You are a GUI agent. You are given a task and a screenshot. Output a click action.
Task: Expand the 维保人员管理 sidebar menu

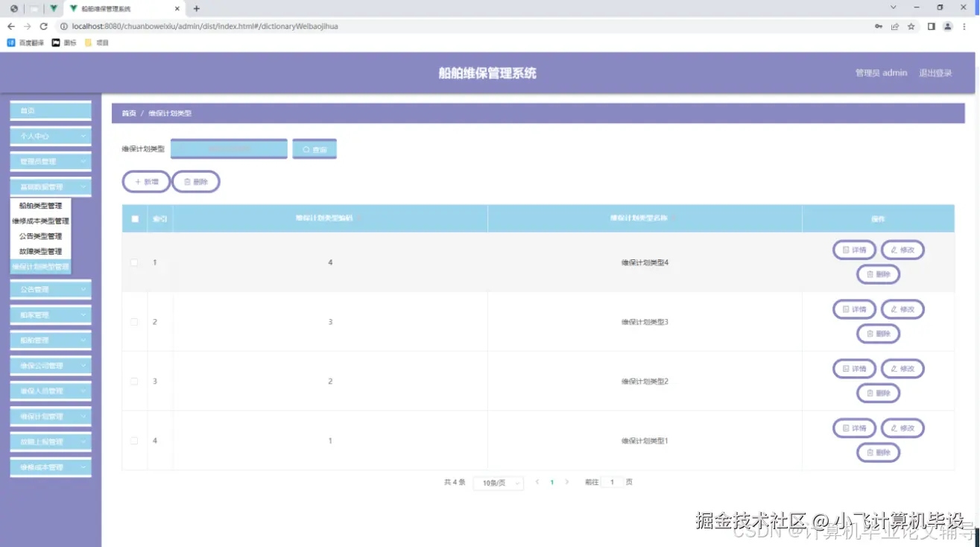click(x=51, y=391)
